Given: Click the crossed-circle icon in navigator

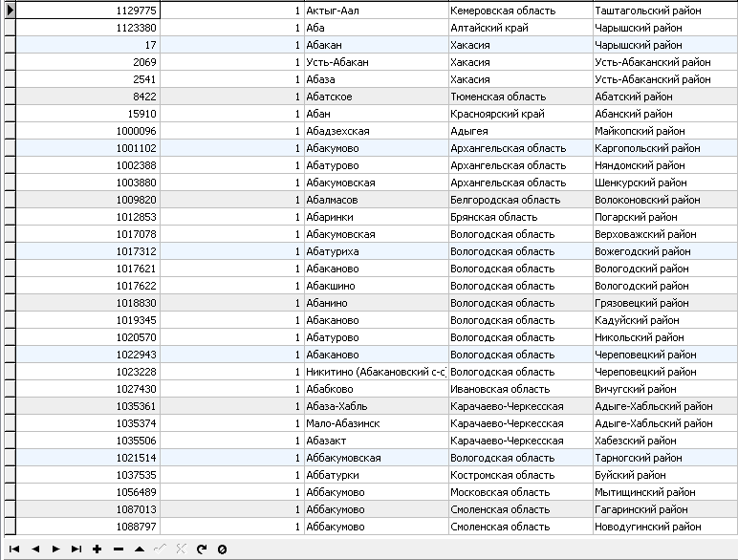Looking at the screenshot, I should 222,549.
